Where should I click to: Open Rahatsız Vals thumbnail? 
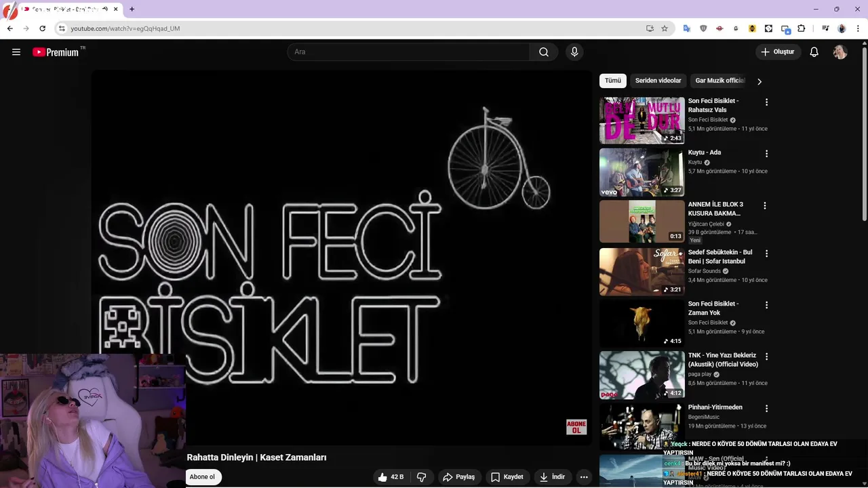pos(642,120)
